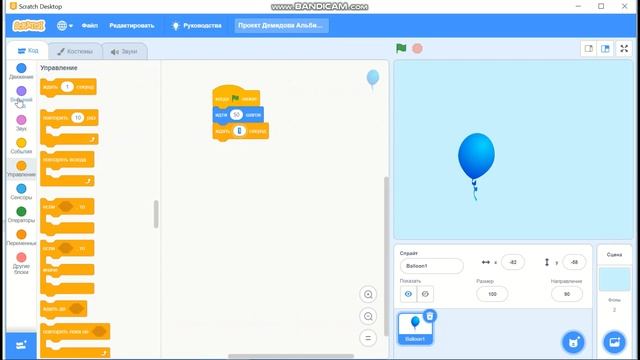Click the sprite x coordinate field
The height and width of the screenshot is (360, 640).
513,262
